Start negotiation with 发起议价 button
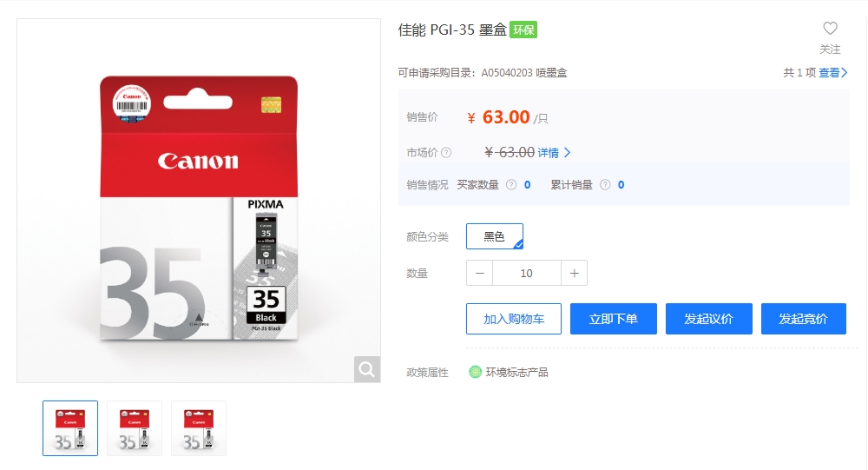 (708, 319)
